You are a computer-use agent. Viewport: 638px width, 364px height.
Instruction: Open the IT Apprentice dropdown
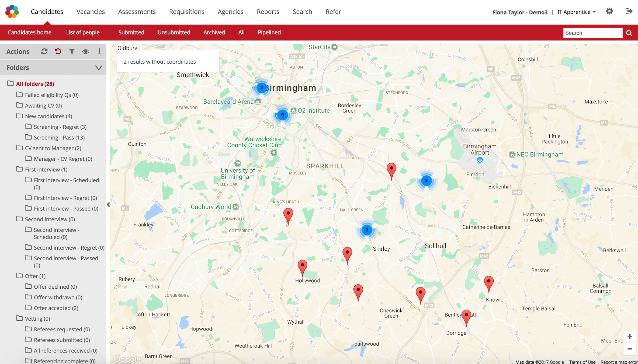577,12
